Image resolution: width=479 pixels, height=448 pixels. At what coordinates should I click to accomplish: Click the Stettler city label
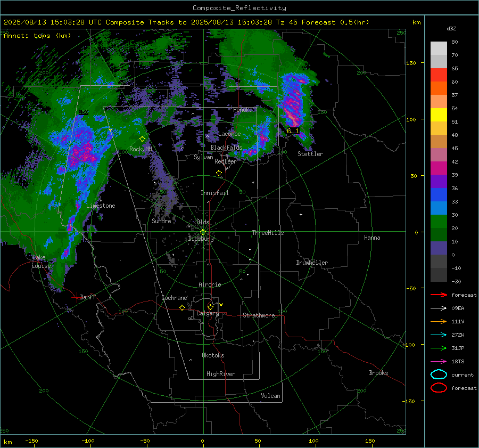click(x=310, y=154)
